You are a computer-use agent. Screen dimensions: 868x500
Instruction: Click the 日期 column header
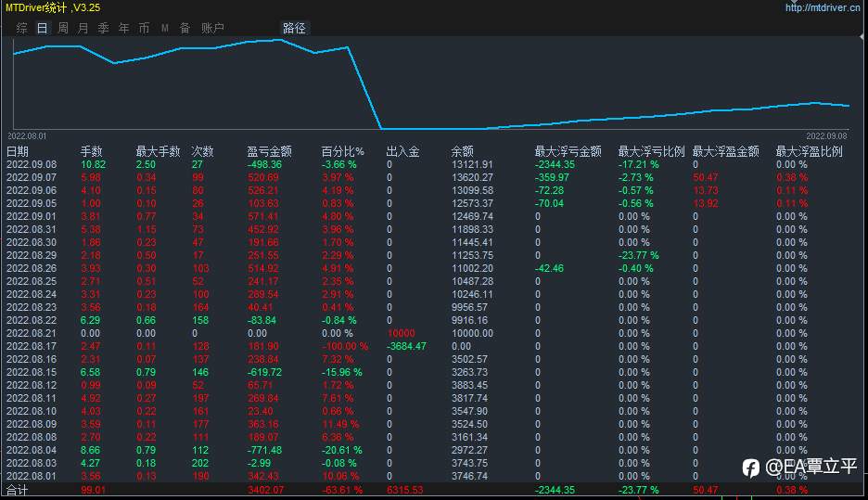(18, 151)
